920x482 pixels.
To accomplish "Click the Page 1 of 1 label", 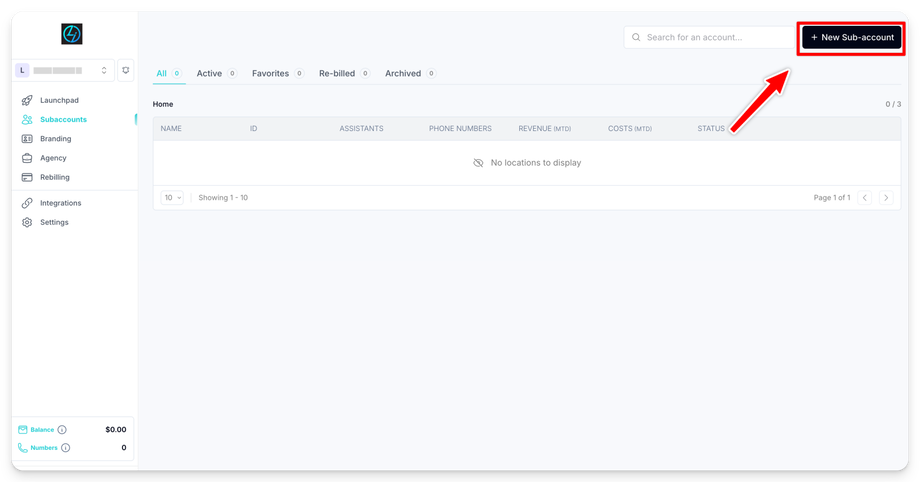I will coord(832,198).
